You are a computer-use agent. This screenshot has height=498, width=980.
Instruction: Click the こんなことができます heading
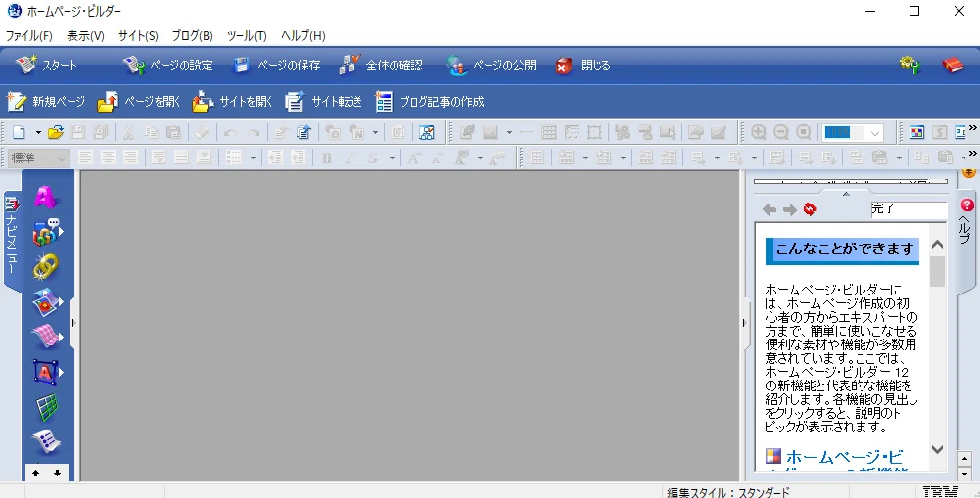click(843, 249)
